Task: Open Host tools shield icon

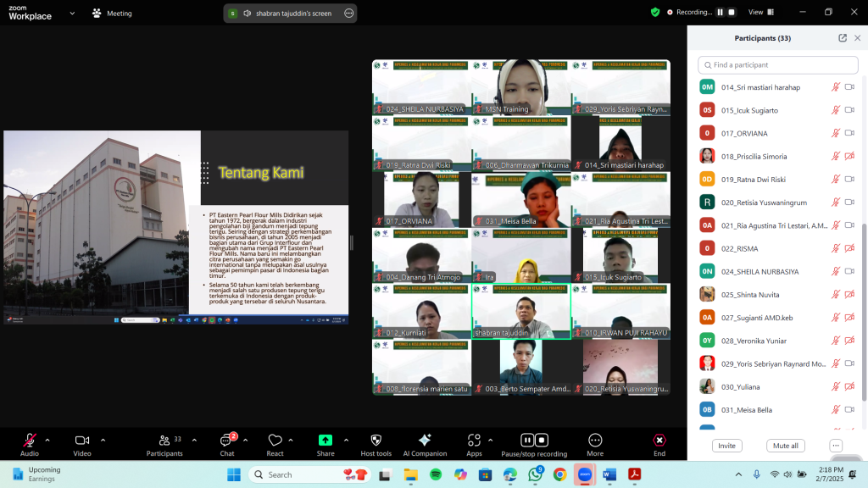Action: pos(376,441)
